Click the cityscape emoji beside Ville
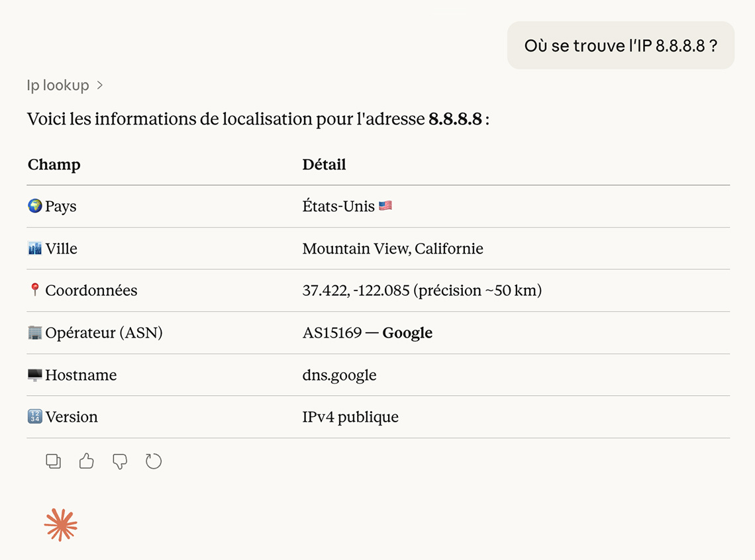 33,248
